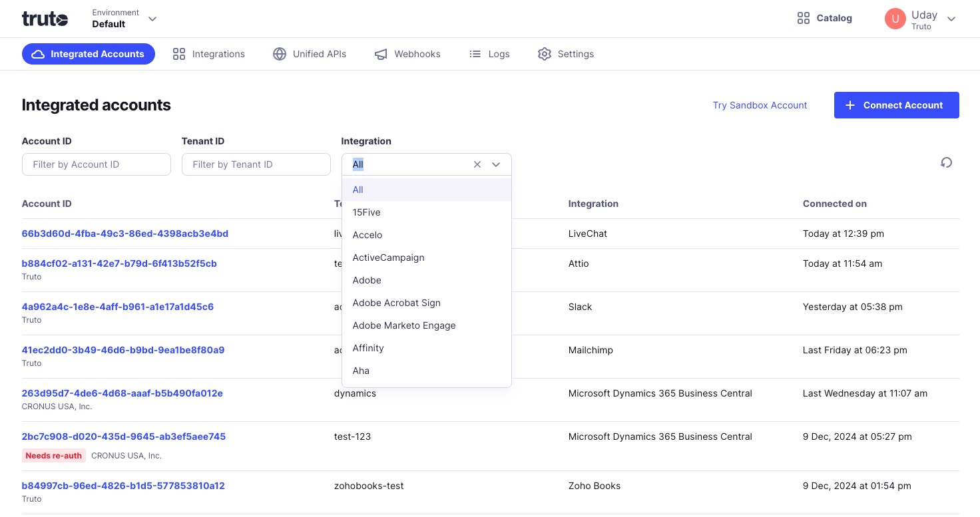Click "Last Friday at 06:23 pm" cell
The image size is (980, 517).
click(855, 350)
